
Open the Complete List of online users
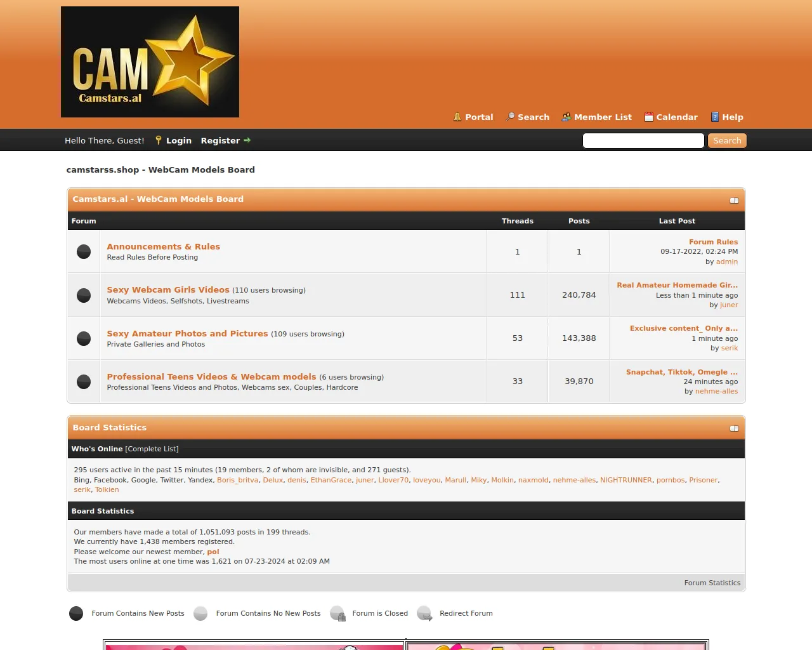coord(151,449)
